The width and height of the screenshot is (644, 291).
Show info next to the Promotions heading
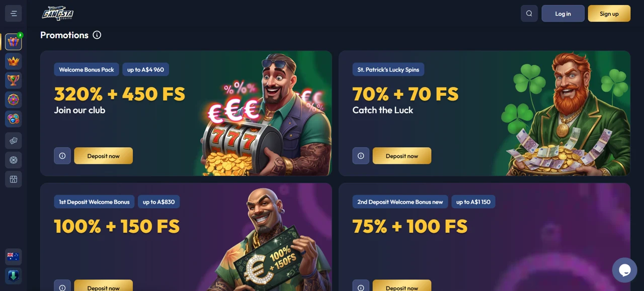pos(97,35)
